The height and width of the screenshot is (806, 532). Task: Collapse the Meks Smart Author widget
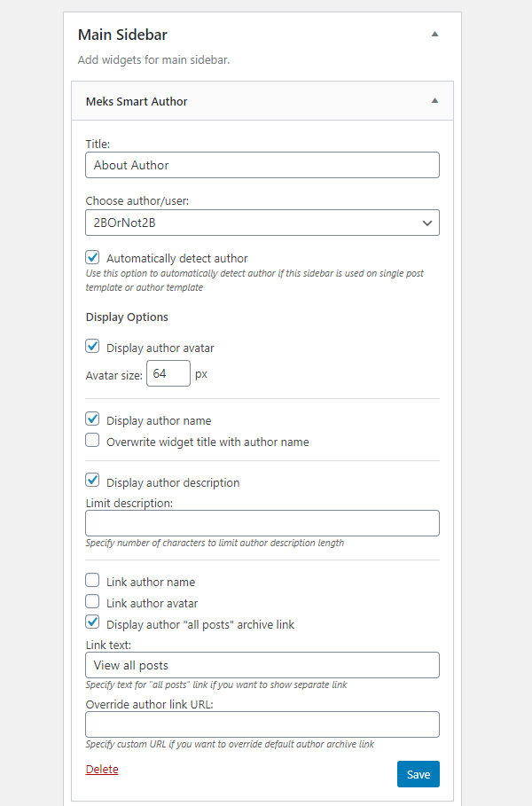tap(434, 101)
